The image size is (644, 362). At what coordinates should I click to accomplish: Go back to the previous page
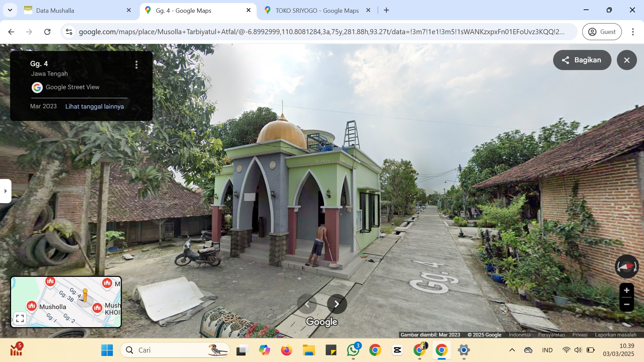(11, 32)
